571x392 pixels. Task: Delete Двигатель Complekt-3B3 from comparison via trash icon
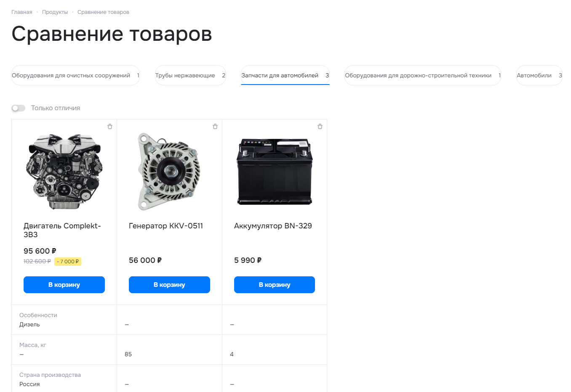110,127
